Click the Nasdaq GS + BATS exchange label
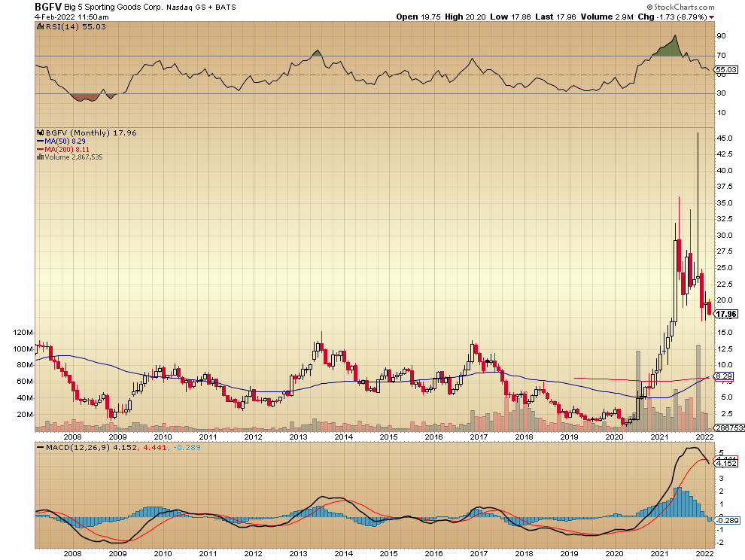The width and height of the screenshot is (745, 560). (x=201, y=8)
